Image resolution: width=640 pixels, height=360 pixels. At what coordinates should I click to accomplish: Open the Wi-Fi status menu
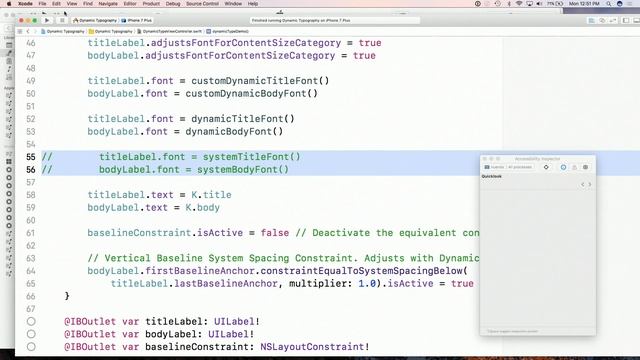pyautogui.click(x=519, y=4)
